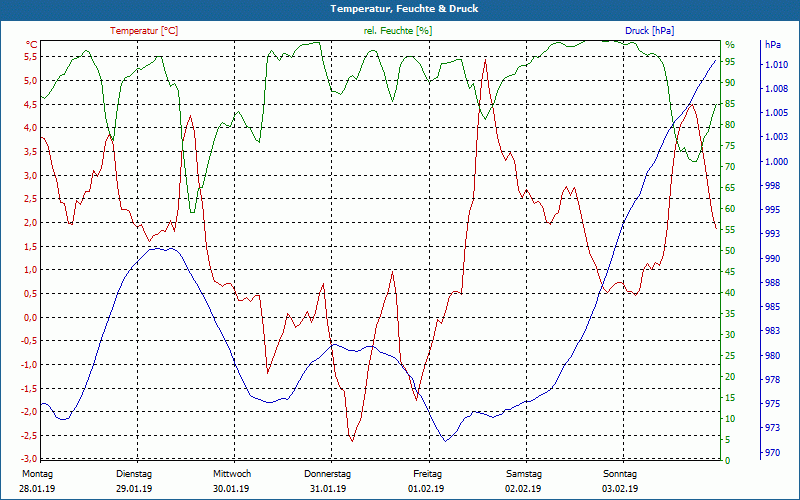Click the '993' pressure axis value
This screenshot has width=800, height=500.
(x=772, y=234)
